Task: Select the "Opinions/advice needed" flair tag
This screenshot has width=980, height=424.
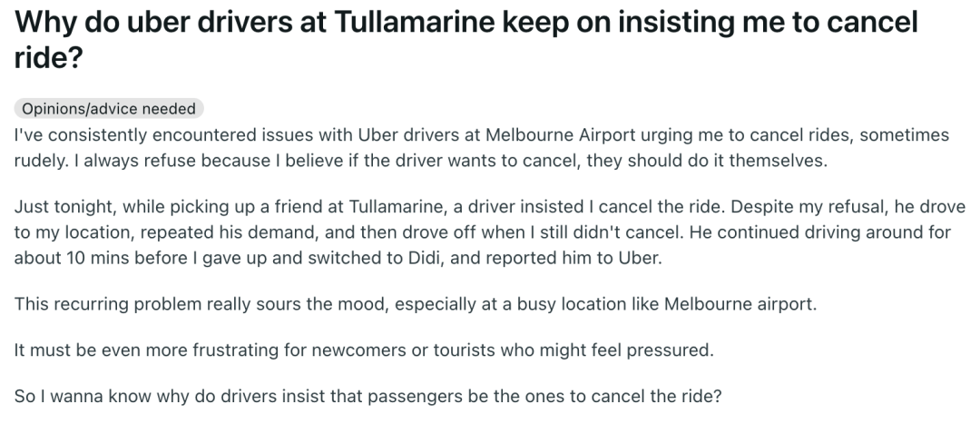Action: (x=109, y=109)
